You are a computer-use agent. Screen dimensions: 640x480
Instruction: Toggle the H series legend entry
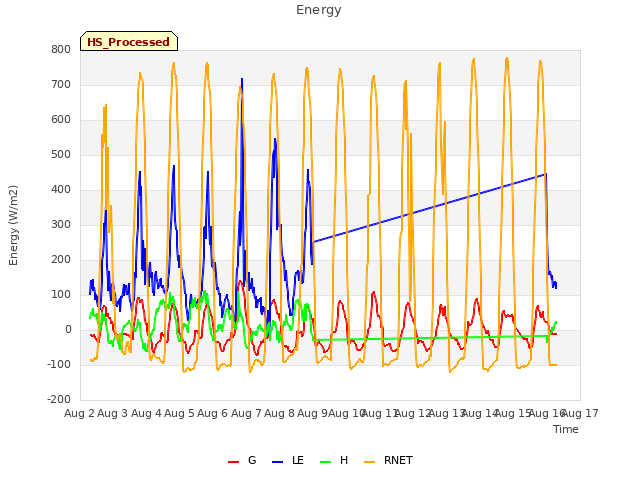tap(334, 460)
